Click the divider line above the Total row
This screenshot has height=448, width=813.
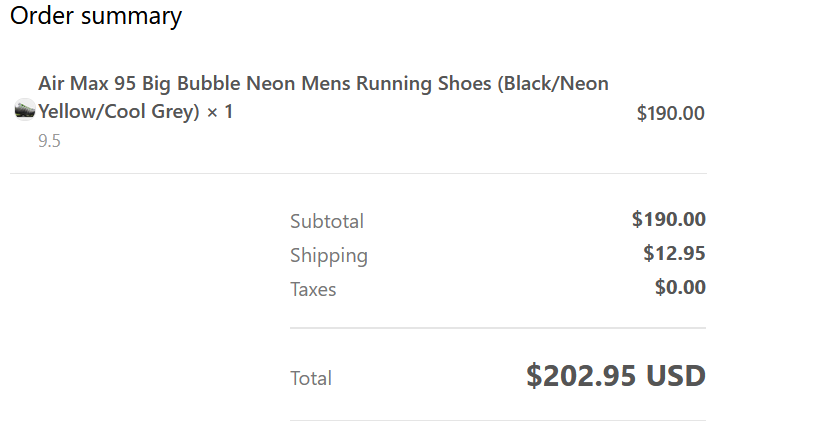click(497, 328)
